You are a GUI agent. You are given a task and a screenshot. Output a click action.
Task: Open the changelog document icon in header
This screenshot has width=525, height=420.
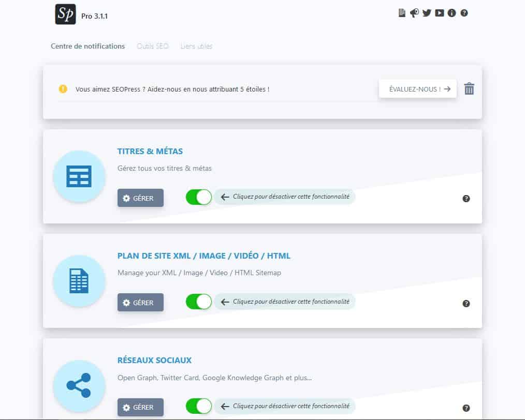point(402,13)
